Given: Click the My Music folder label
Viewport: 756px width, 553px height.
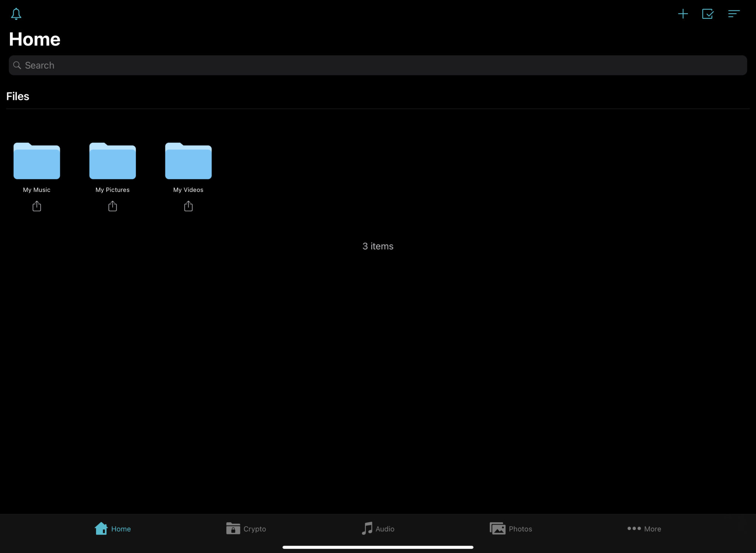Looking at the screenshot, I should [x=37, y=190].
